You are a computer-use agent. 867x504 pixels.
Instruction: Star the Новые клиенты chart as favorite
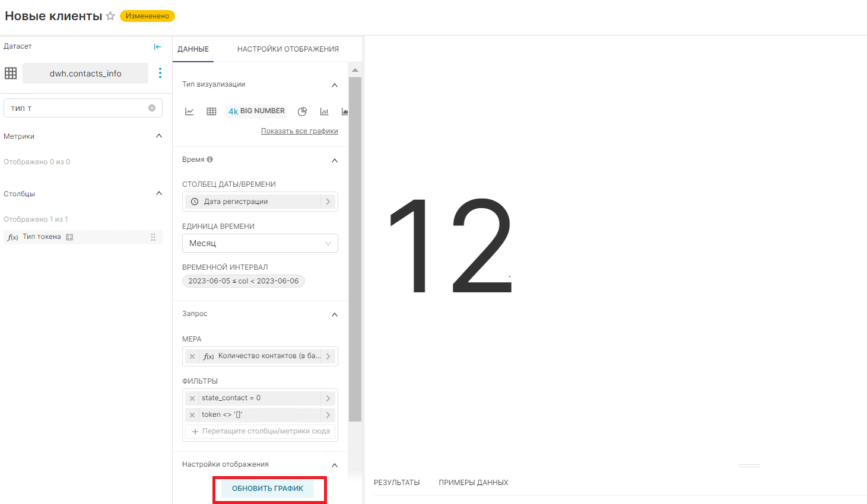pyautogui.click(x=110, y=16)
